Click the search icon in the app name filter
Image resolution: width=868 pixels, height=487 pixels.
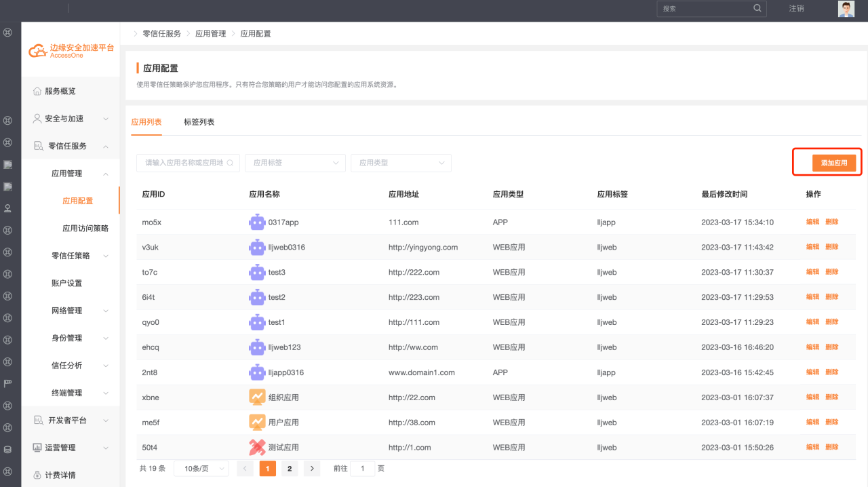(231, 163)
